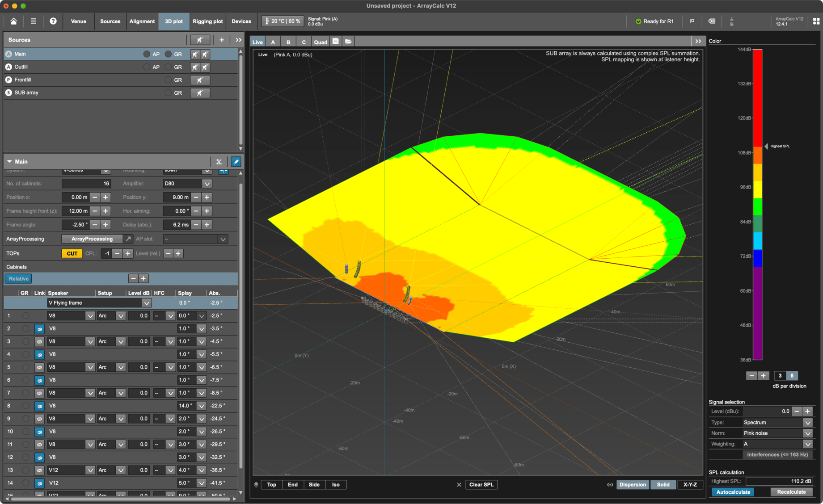Switch to the Rigging plot tab
Viewport: 823px width, 504px height.
[207, 21]
